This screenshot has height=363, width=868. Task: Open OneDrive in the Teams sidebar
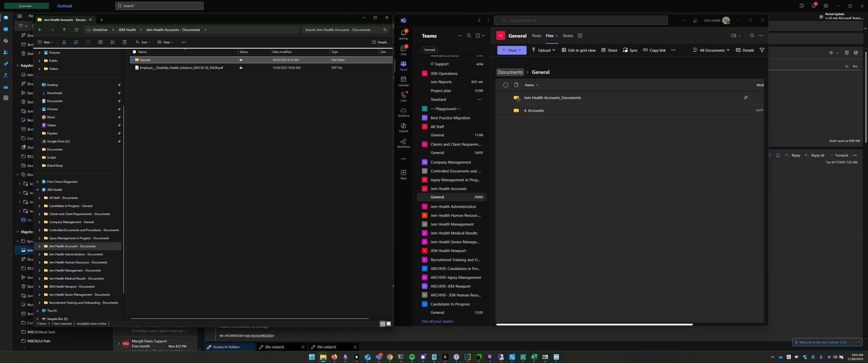click(x=403, y=112)
